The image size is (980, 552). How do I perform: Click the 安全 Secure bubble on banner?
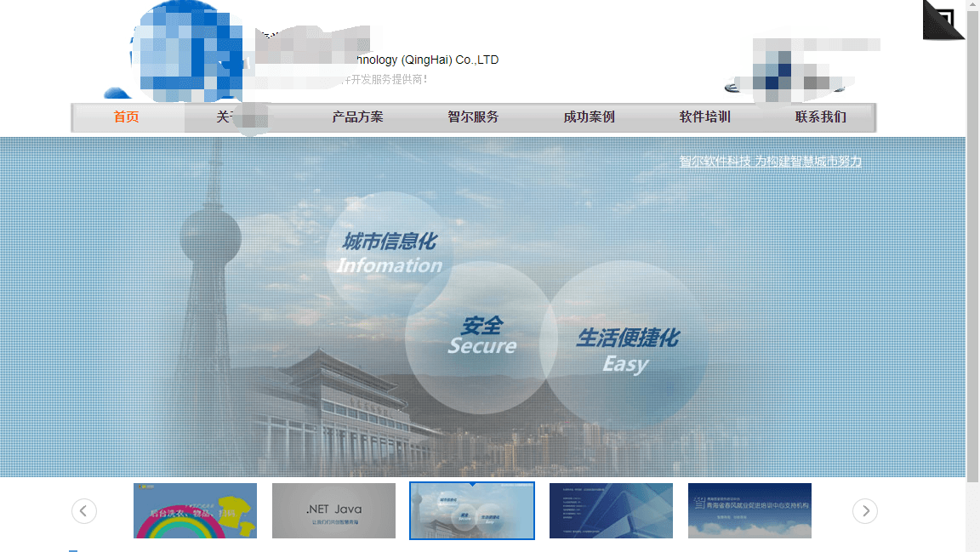(481, 336)
